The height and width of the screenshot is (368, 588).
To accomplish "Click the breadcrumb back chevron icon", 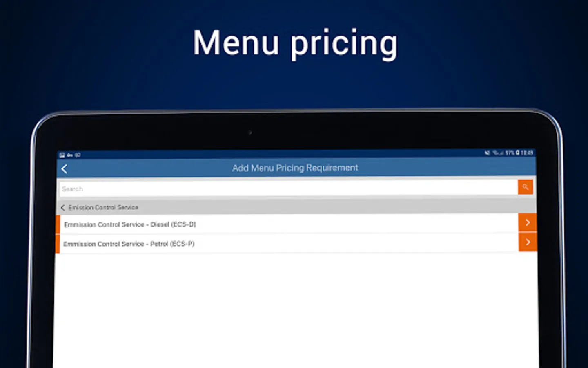I will tap(62, 208).
